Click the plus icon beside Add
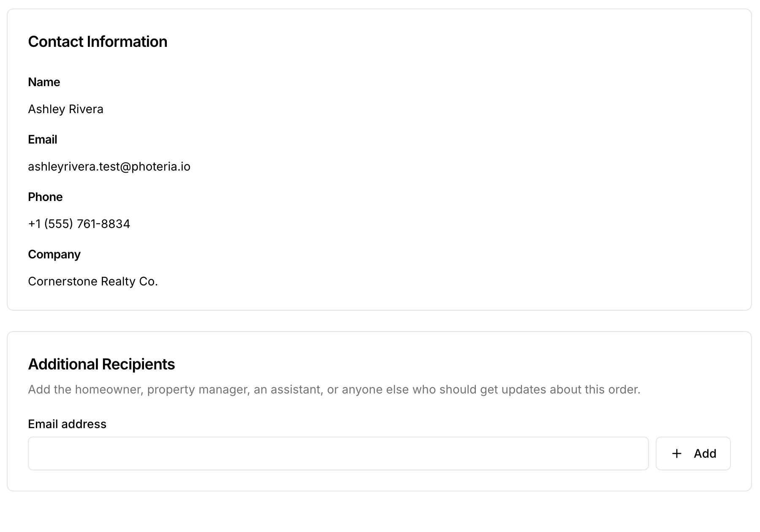Screen dimensions: 760x532 click(x=676, y=453)
